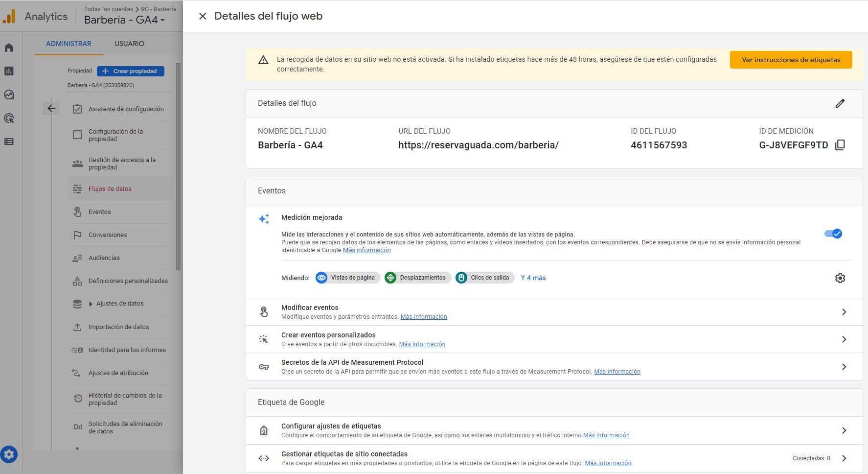Expand Ajustes de datos tree item

91,304
